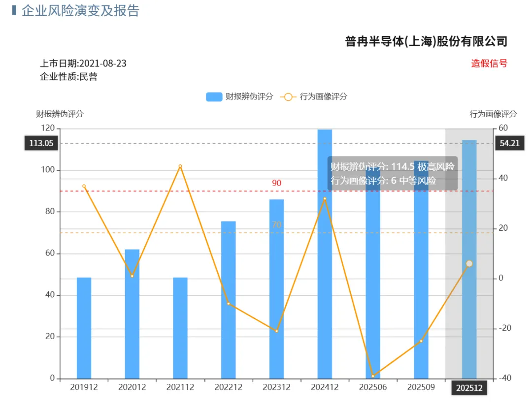The width and height of the screenshot is (532, 408).
Task: Toggle the 财报辨伪评分 legend item
Action: click(239, 96)
